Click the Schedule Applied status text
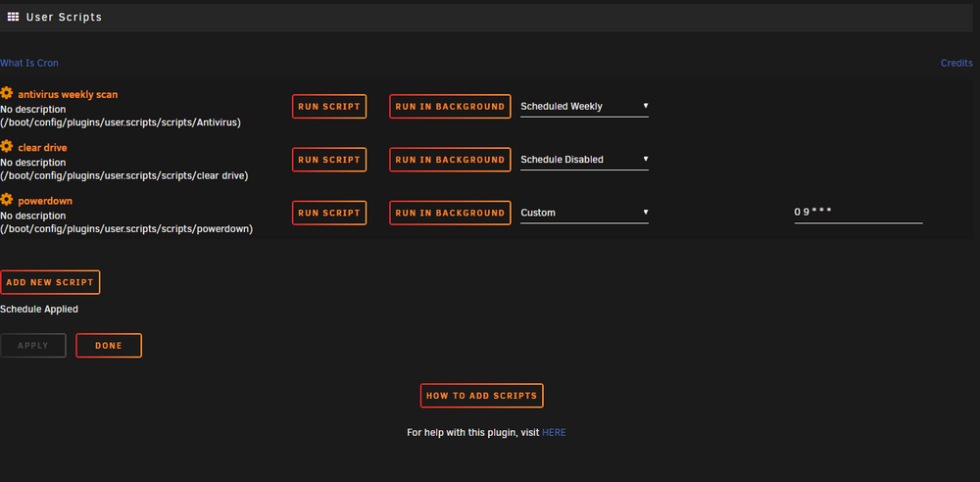This screenshot has height=482, width=980. click(39, 309)
